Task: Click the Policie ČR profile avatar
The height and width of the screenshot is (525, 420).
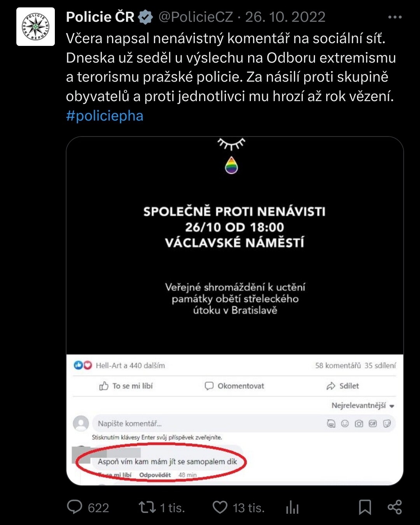Action: [35, 27]
